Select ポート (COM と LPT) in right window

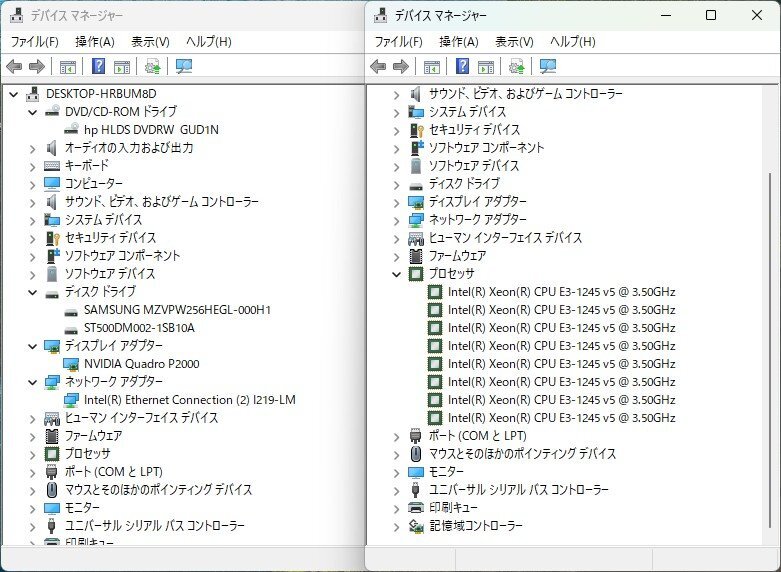[477, 436]
